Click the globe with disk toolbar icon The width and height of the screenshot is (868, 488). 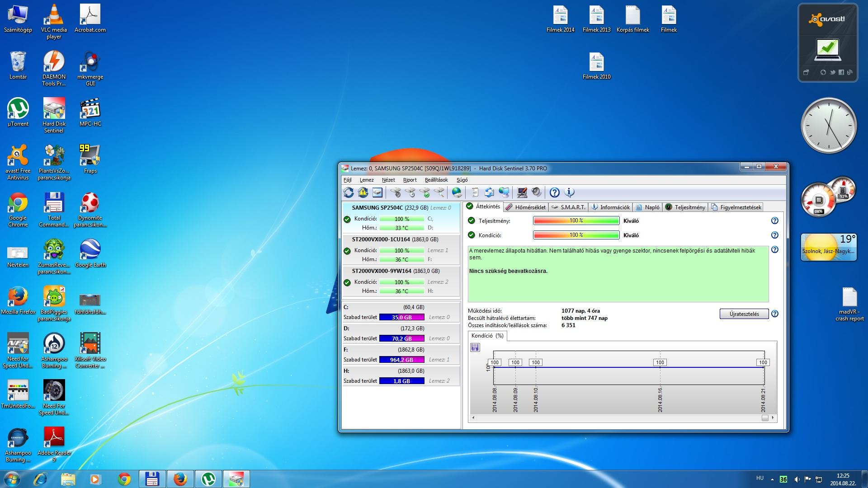point(457,192)
